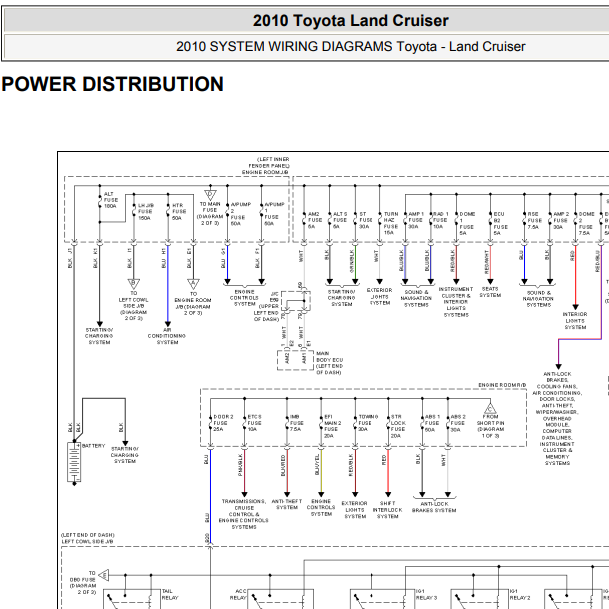Click the 'SHIFT INTERLOCK SYSTEM' label
The height and width of the screenshot is (609, 609).
pyautogui.click(x=388, y=510)
